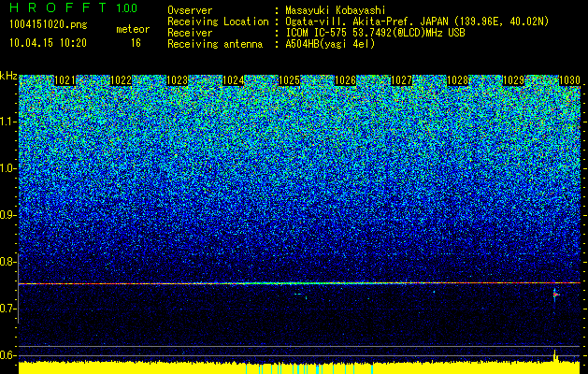Click the HROFFT 1.0.0 title text
This screenshot has width=588, height=374.
click(x=74, y=7)
